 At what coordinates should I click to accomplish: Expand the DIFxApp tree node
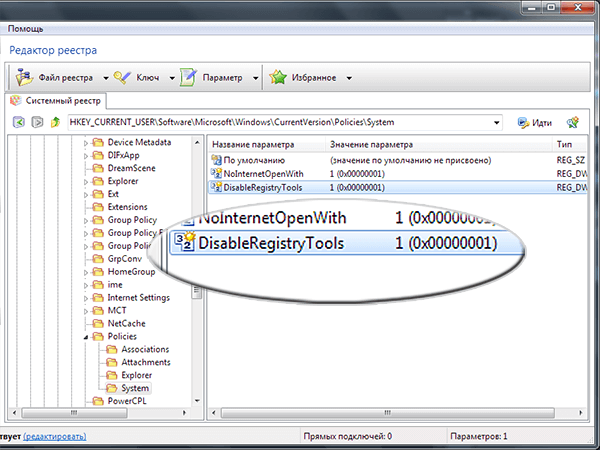tap(86, 156)
